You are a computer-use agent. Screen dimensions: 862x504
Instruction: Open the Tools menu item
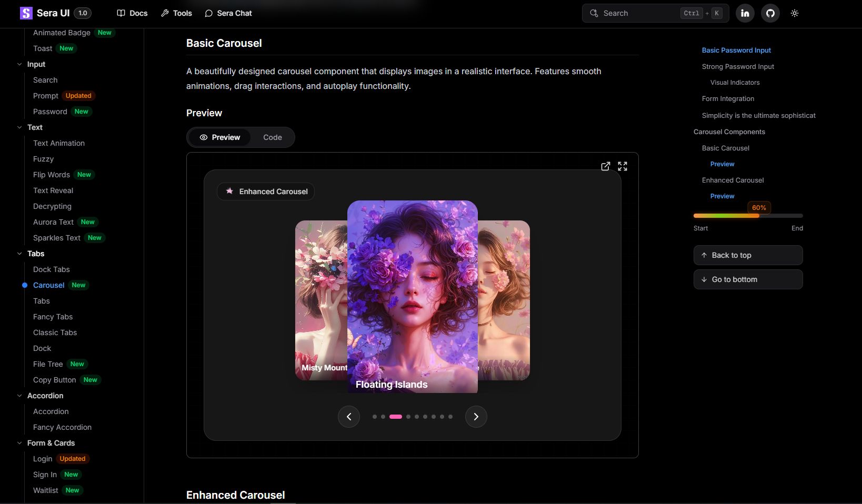(176, 13)
